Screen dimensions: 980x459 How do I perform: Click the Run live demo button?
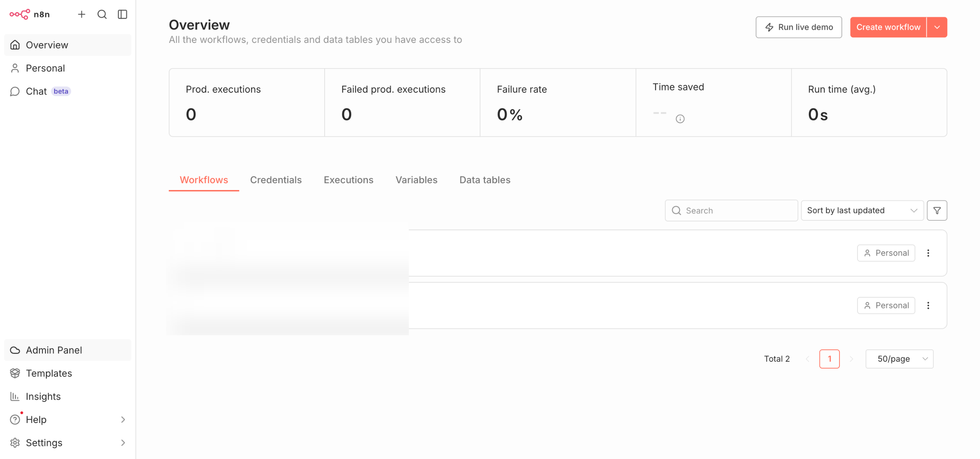pos(798,27)
